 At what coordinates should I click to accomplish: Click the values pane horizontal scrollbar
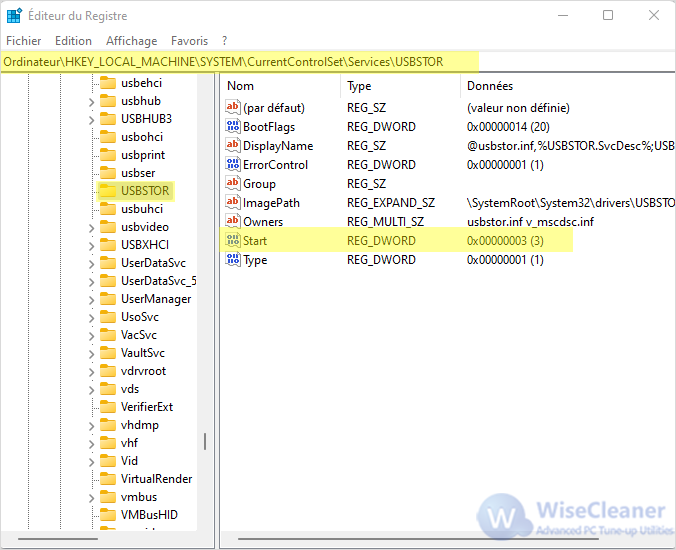pyautogui.click(x=418, y=539)
